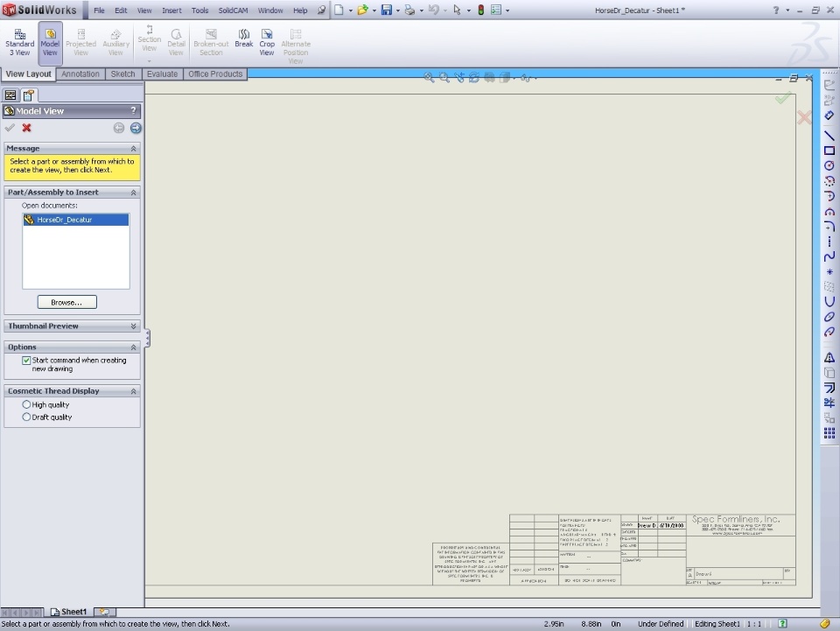Viewport: 840px width, 631px height.
Task: Select the Line sketch tool on right toolbar
Action: 829,136
